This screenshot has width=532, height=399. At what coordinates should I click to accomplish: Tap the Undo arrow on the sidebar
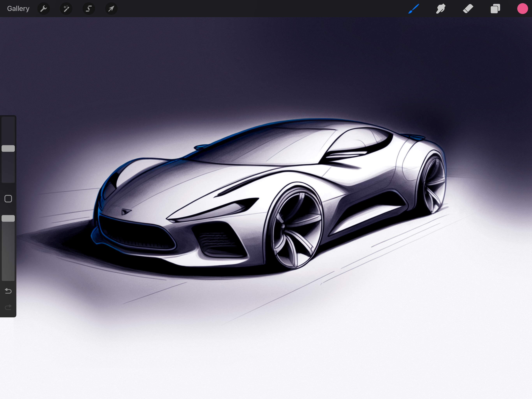click(x=8, y=291)
